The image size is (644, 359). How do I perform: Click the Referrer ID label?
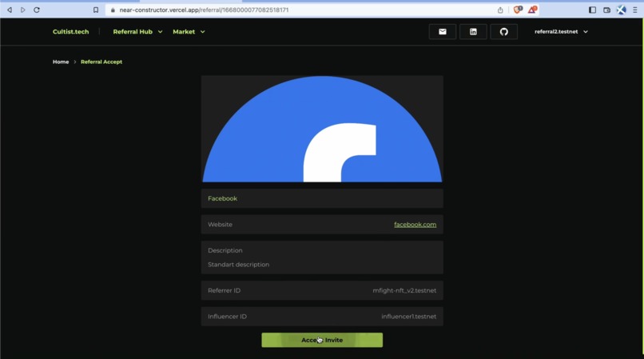pos(225,290)
